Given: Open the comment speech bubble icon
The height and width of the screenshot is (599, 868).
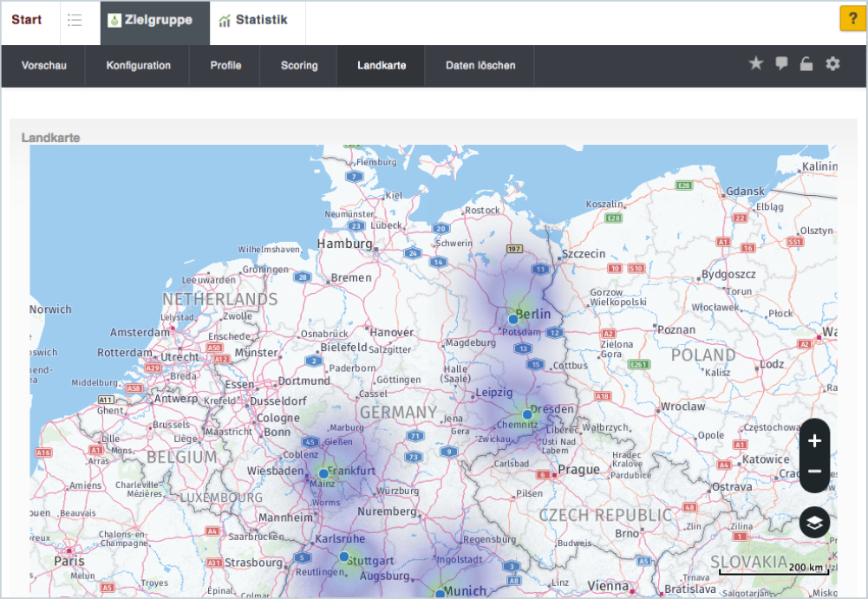Looking at the screenshot, I should pos(781,63).
